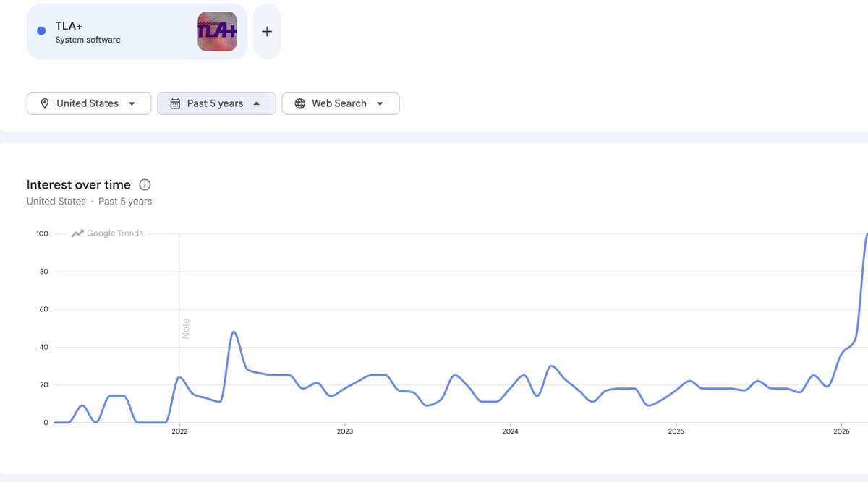Open the Web Search type dropdown
This screenshot has width=868, height=482.
pos(340,103)
